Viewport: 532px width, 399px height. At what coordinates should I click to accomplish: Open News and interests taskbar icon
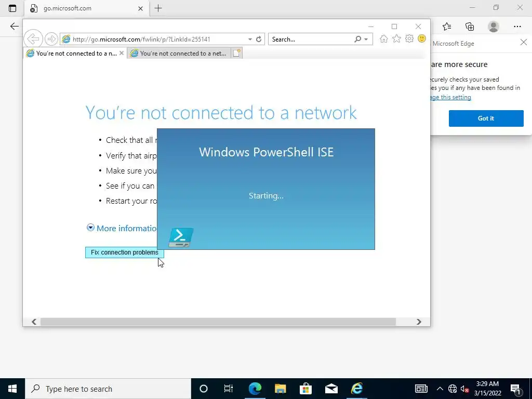point(421,389)
